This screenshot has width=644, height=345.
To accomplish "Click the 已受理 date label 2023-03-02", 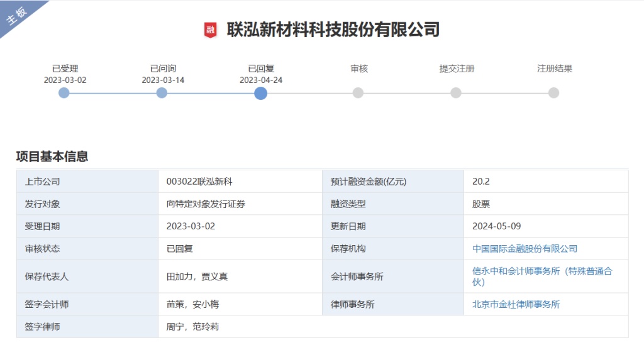I will pos(65,80).
